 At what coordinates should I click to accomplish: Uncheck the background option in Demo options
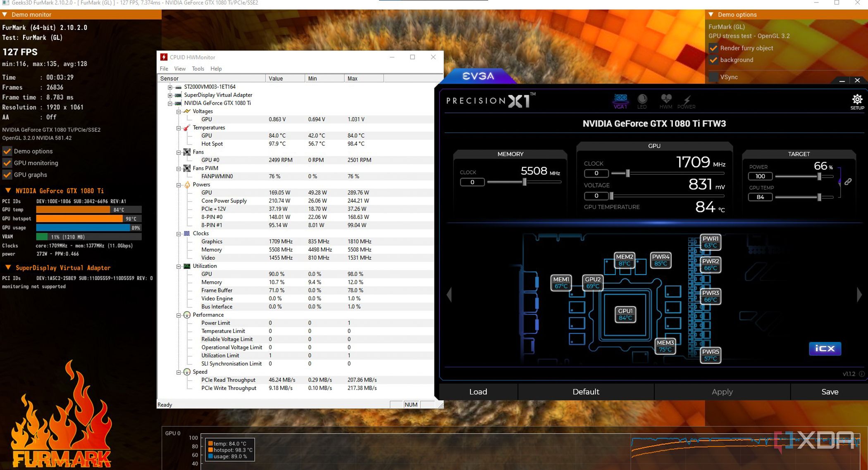[713, 60]
